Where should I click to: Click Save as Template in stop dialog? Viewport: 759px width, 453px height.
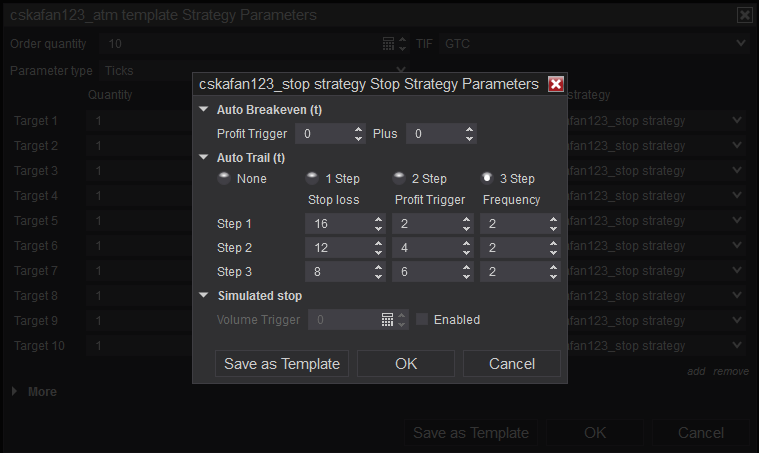pyautogui.click(x=282, y=363)
